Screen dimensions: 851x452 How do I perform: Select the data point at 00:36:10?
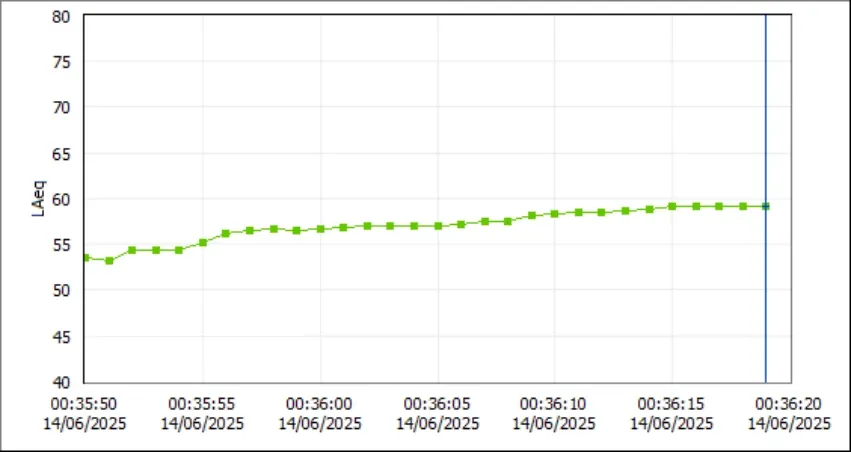pyautogui.click(x=554, y=214)
